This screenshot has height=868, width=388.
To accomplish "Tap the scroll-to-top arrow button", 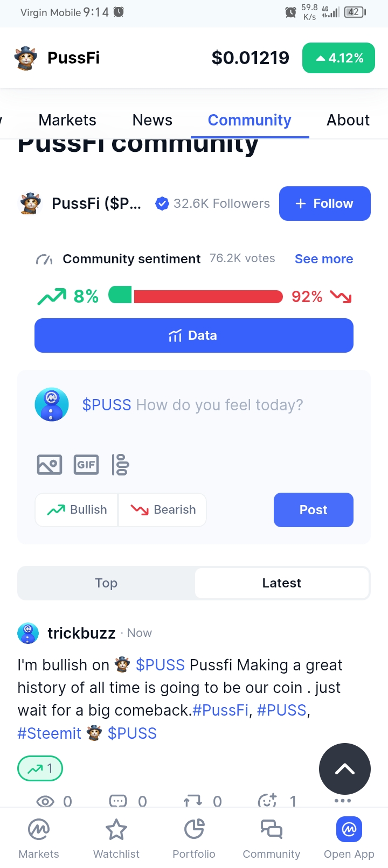I will (344, 769).
